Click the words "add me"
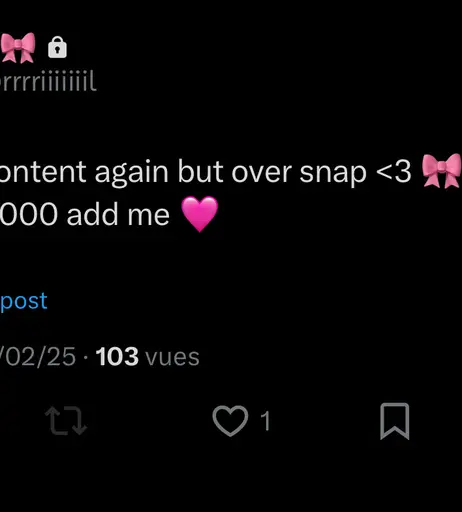Image resolution: width=462 pixels, height=512 pixels. (x=118, y=214)
